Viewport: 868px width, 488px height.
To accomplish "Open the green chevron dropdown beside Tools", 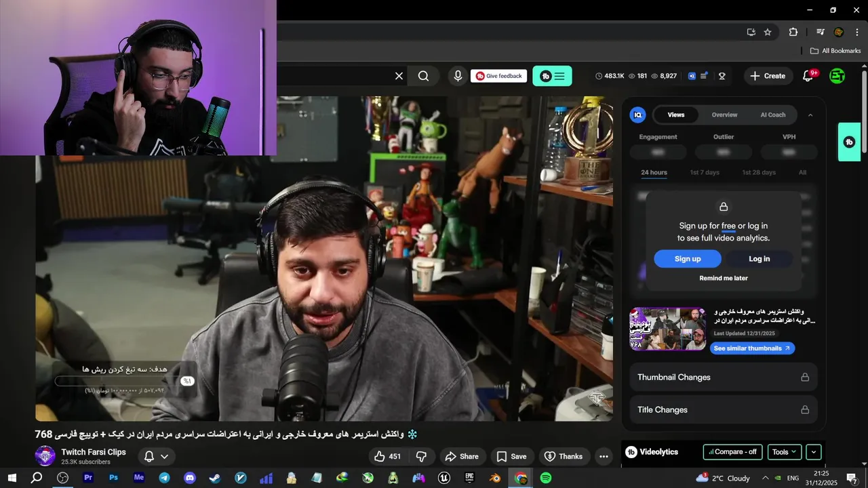I will tap(814, 452).
